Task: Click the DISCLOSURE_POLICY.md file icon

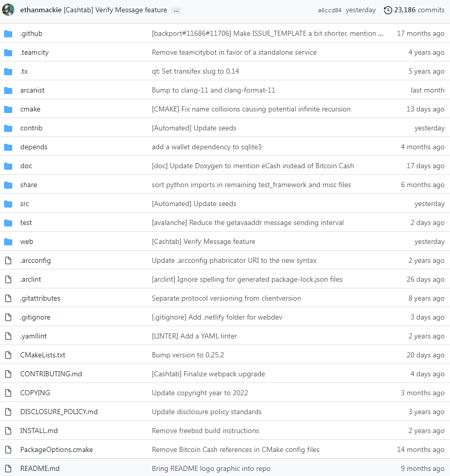Action: coord(8,412)
